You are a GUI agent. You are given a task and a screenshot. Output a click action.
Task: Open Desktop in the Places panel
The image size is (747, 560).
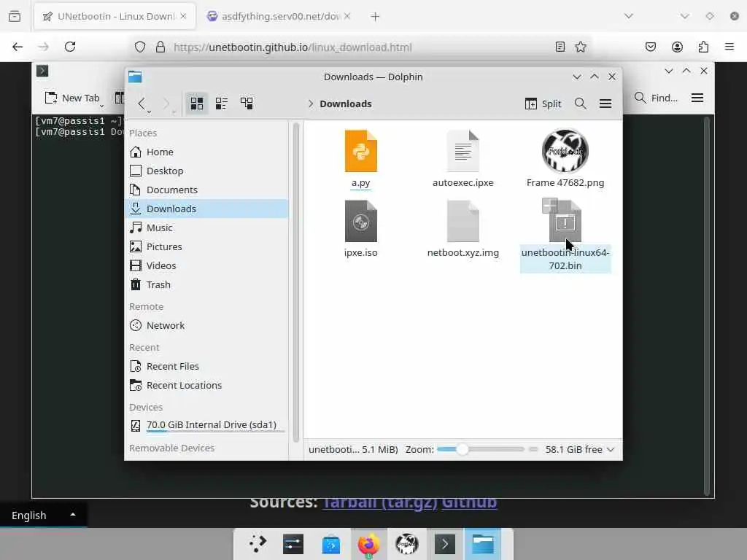point(206,171)
